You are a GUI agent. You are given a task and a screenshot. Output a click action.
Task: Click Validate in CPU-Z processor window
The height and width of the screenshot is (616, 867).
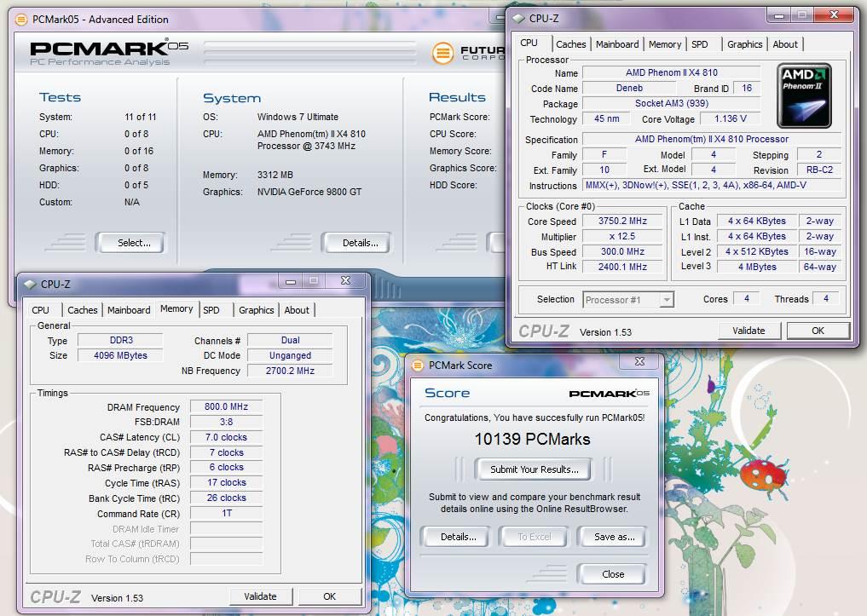pyautogui.click(x=749, y=331)
